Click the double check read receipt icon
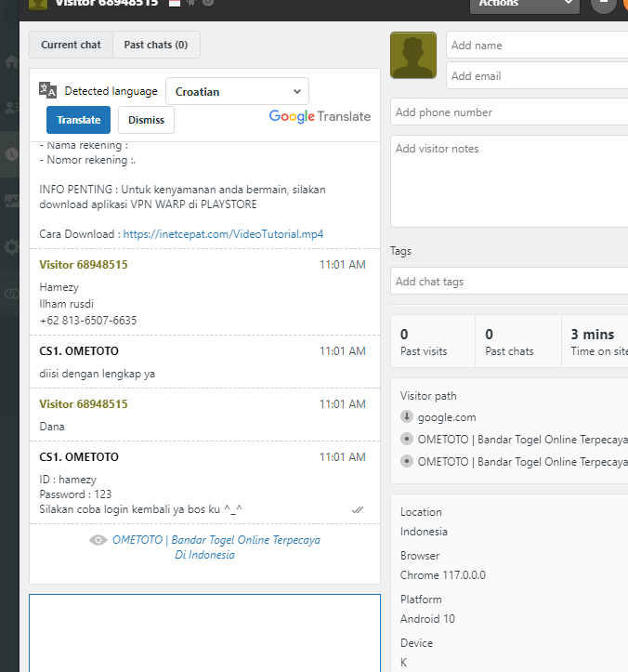The image size is (628, 672). pos(358,509)
